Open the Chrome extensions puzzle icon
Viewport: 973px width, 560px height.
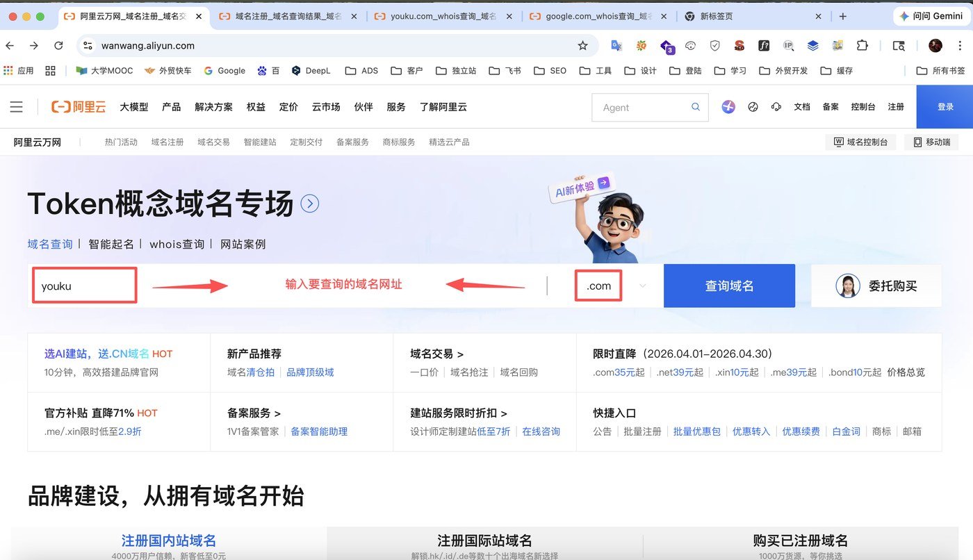(x=862, y=46)
